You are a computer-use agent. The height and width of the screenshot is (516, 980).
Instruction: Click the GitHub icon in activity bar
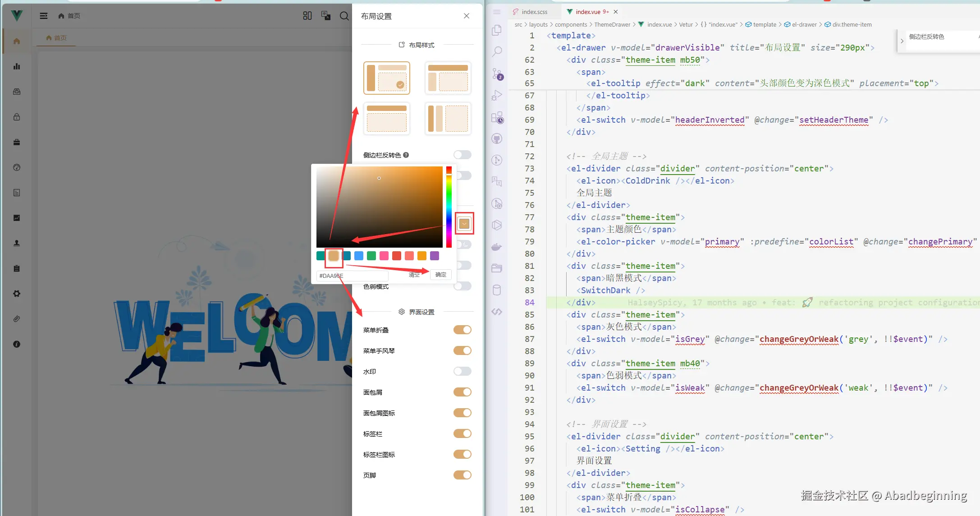(x=497, y=138)
